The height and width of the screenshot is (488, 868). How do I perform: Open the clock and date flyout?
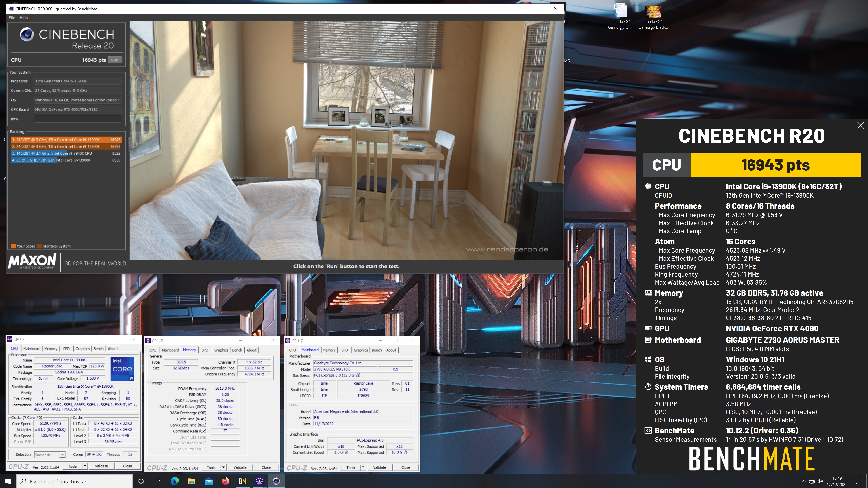pos(837,481)
